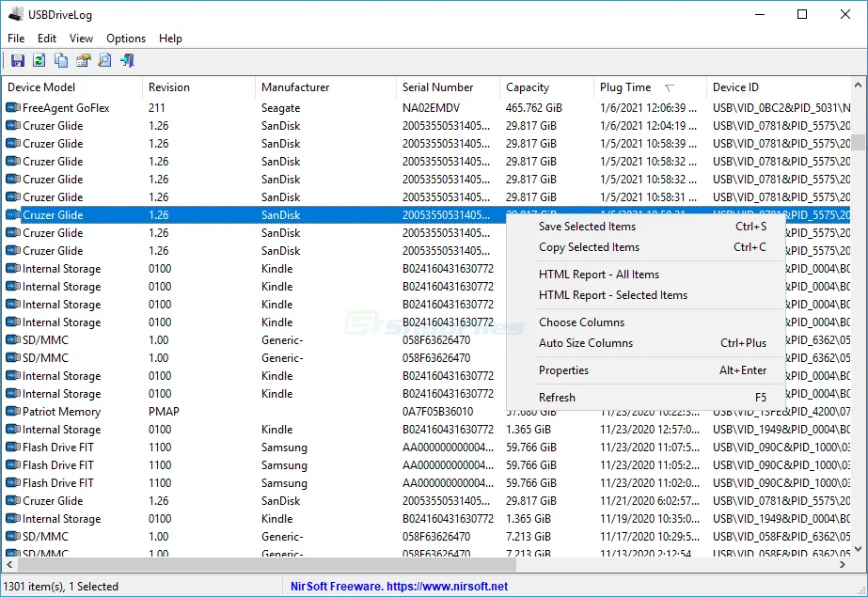
Task: Choose Refresh from the context menu
Action: point(645,398)
